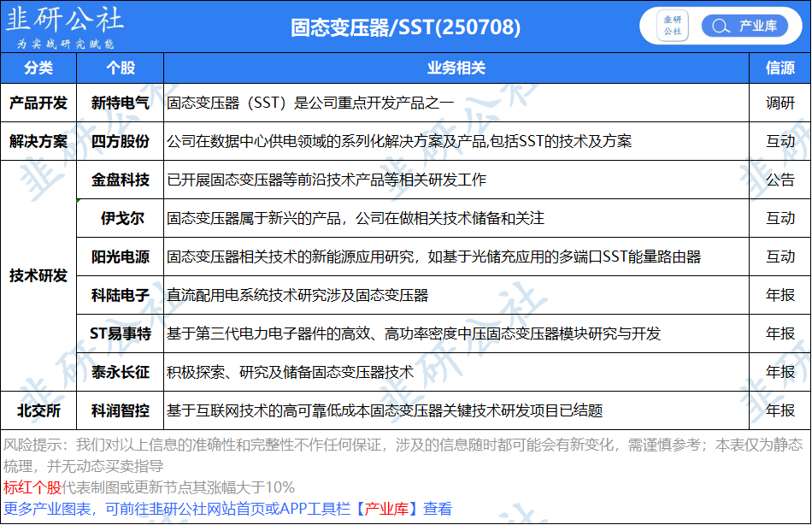Click stock name 科润智控
Image resolution: width=812 pixels, height=525 pixels.
(121, 410)
